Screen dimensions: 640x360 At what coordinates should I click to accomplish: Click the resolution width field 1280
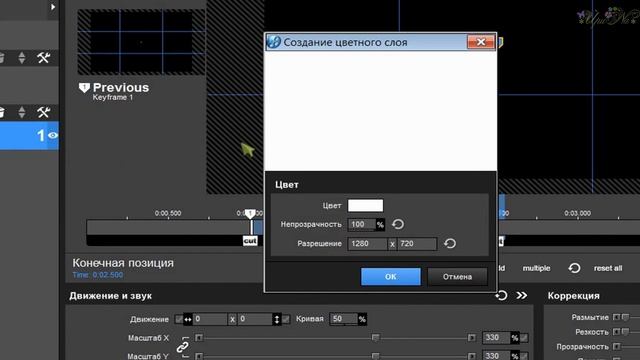[x=367, y=244]
